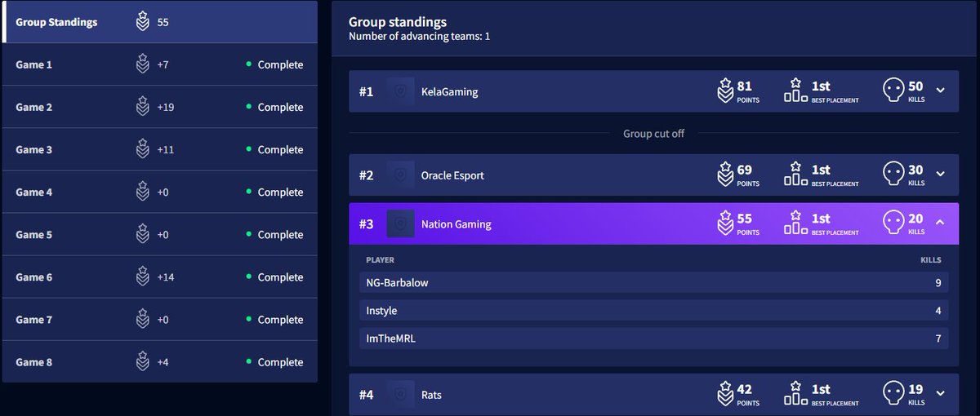Click the +14 points value for Game 6
This screenshot has width=980, height=416.
pos(166,277)
